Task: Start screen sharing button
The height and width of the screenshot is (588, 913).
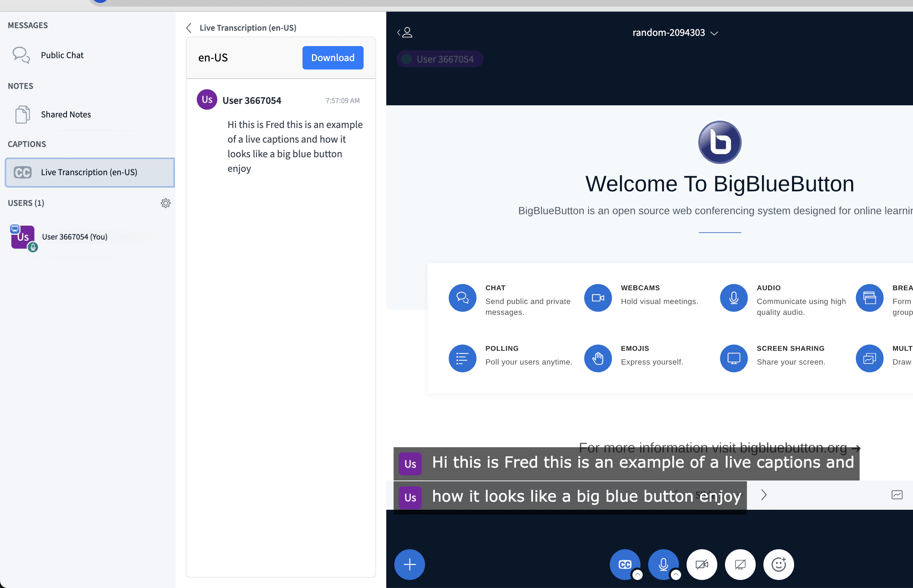Action: pos(740,564)
